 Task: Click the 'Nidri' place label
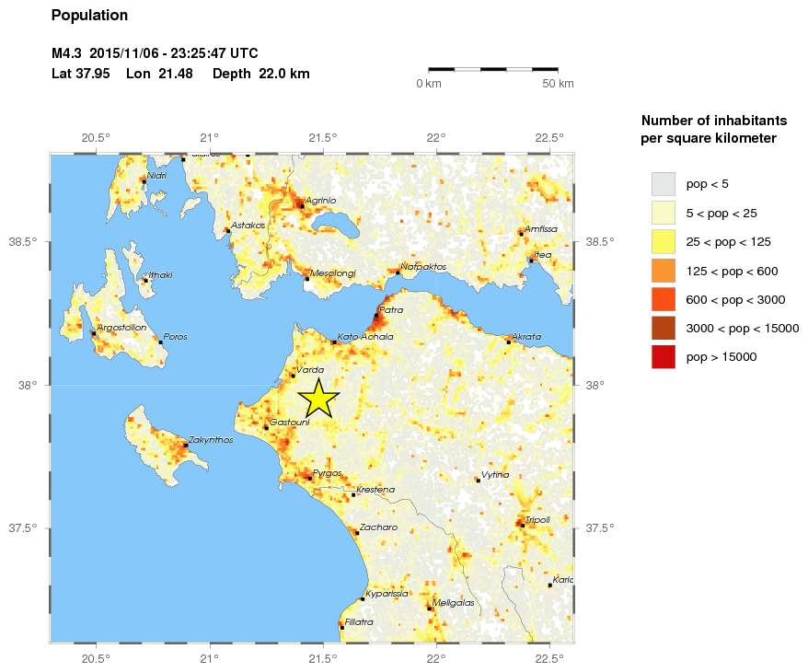tap(156, 176)
